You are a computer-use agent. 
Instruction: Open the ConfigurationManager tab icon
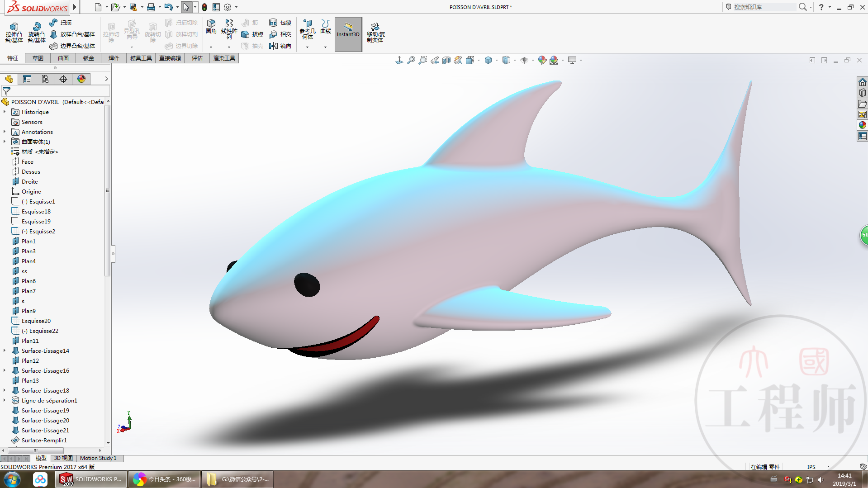[x=45, y=79]
